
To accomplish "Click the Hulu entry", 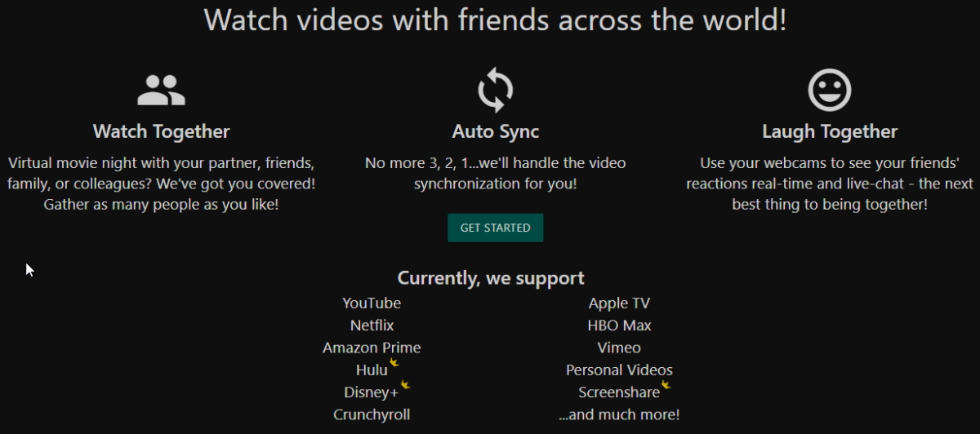I will click(x=372, y=370).
